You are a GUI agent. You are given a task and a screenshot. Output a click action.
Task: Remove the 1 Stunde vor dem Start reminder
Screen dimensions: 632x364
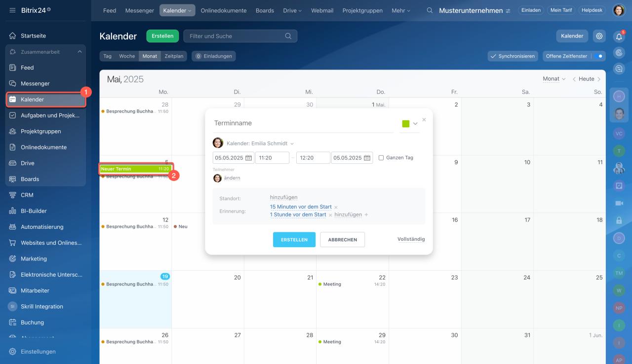(x=330, y=215)
